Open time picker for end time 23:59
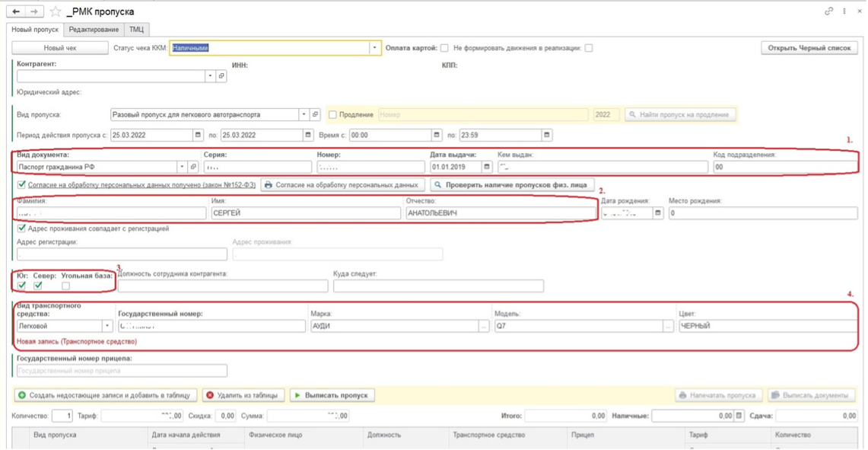Screen dimensions: 868x450 tap(546, 135)
